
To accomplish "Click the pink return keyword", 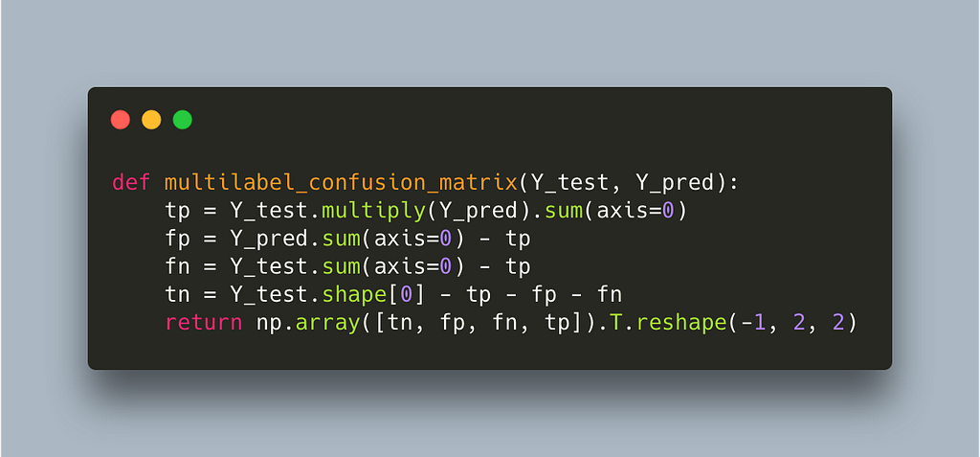I will point(203,322).
